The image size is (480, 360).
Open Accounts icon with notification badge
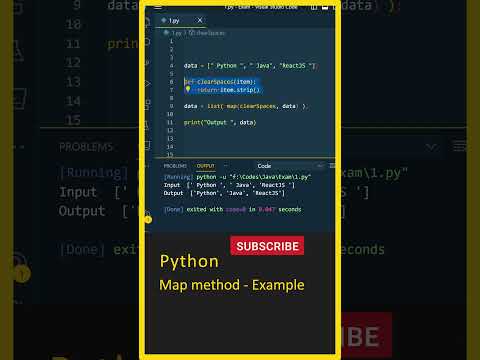[x=148, y=217]
